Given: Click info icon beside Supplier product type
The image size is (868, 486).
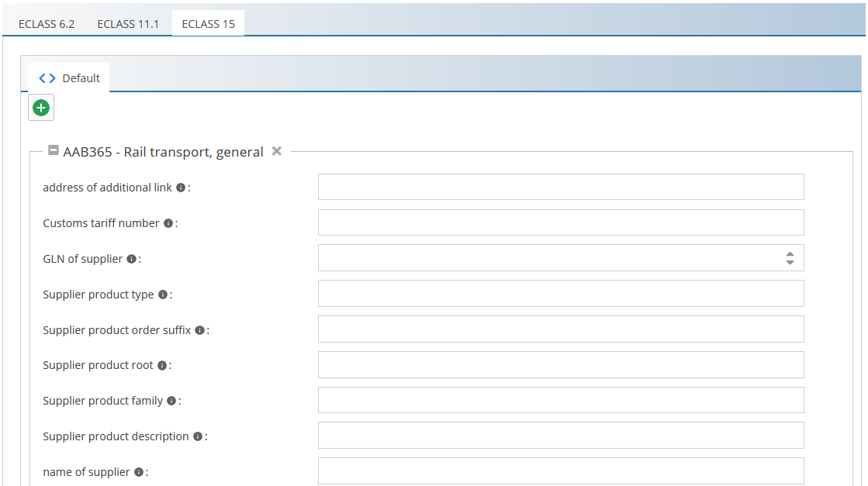Looking at the screenshot, I should pyautogui.click(x=162, y=295).
